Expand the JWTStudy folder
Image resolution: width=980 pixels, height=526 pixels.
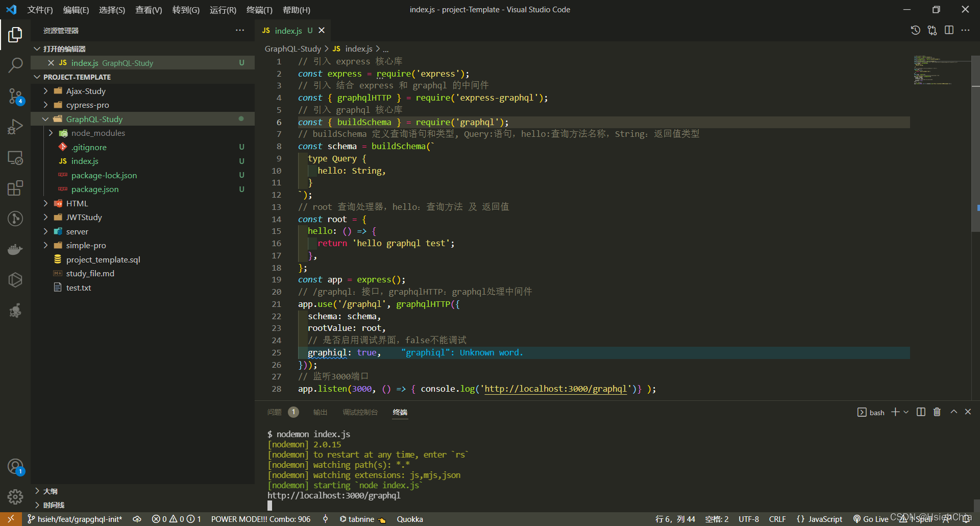[143, 217]
